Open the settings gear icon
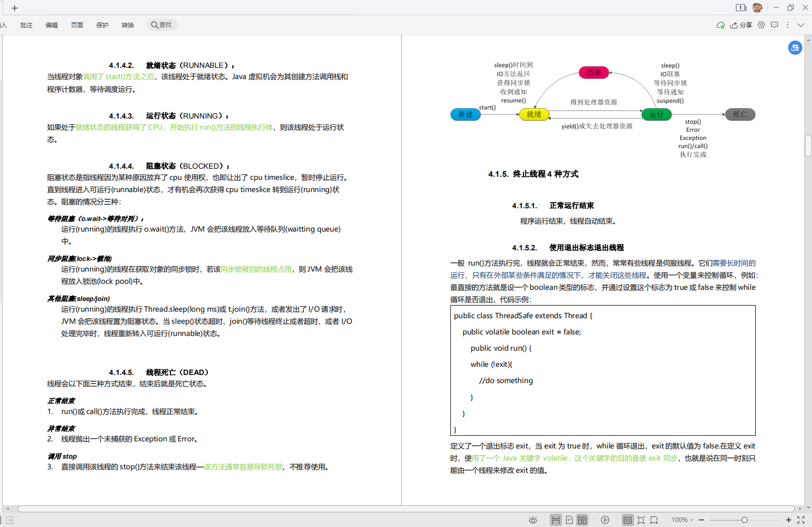812x527 pixels. 761,25
